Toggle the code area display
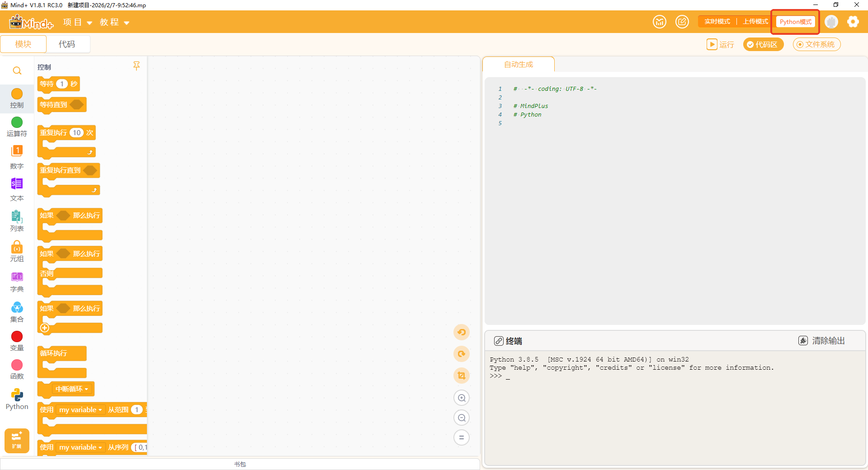Screen dimensions: 868x470 click(763, 44)
